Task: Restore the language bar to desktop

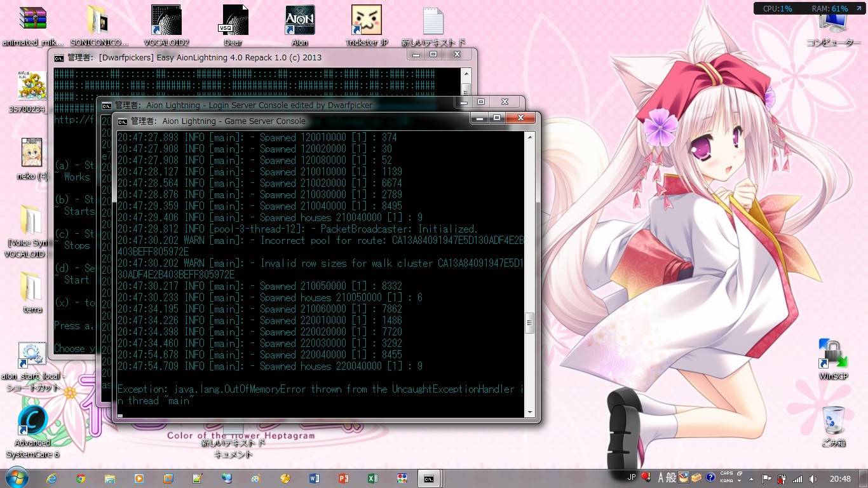Action: pos(740,473)
